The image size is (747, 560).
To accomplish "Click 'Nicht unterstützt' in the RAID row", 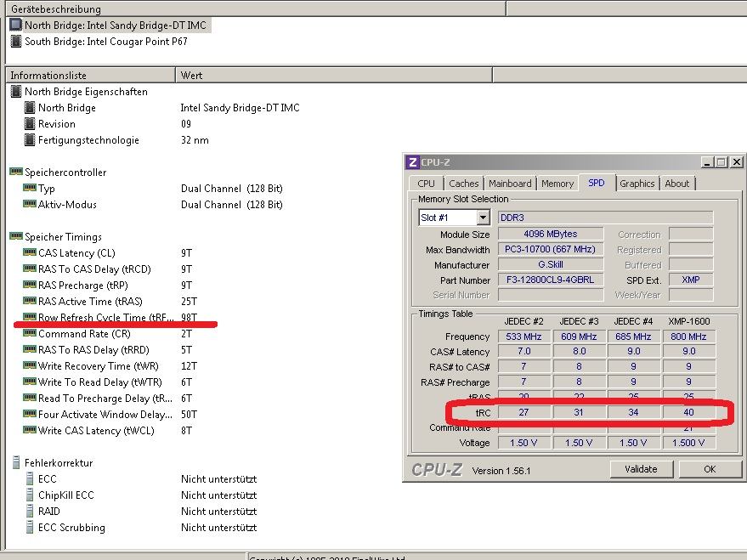I will pyautogui.click(x=218, y=512).
